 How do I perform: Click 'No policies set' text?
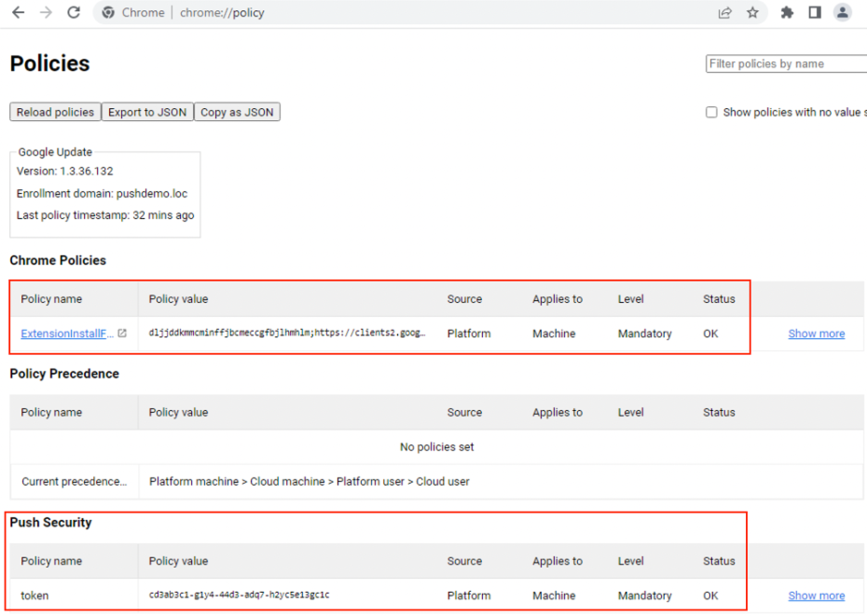pyautogui.click(x=437, y=446)
